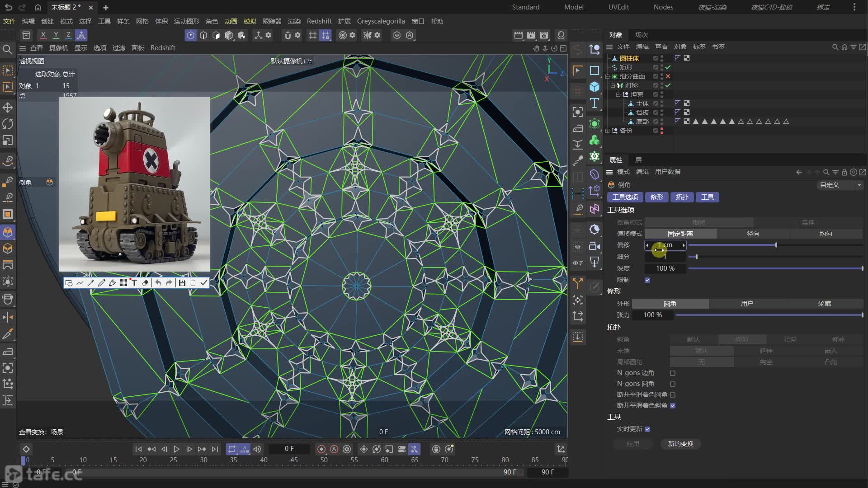This screenshot has height=488, width=868.
Task: Toggle 断开平滑着色圆角 checkbox
Action: [673, 395]
